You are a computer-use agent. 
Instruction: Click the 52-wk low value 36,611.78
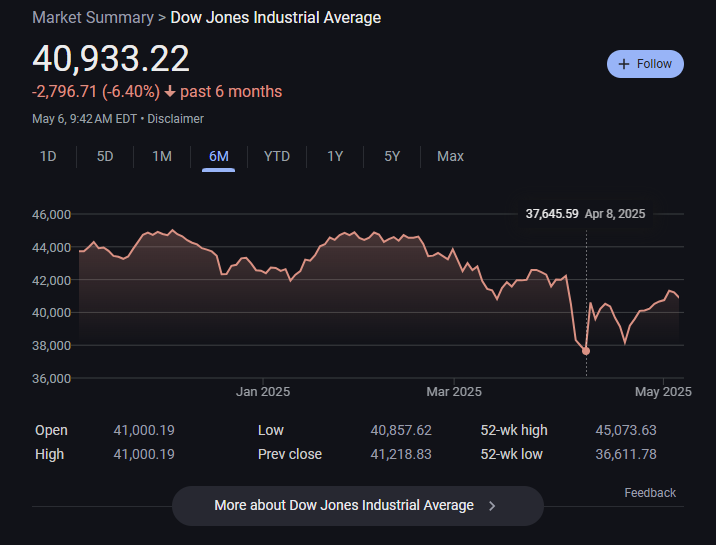coord(626,455)
